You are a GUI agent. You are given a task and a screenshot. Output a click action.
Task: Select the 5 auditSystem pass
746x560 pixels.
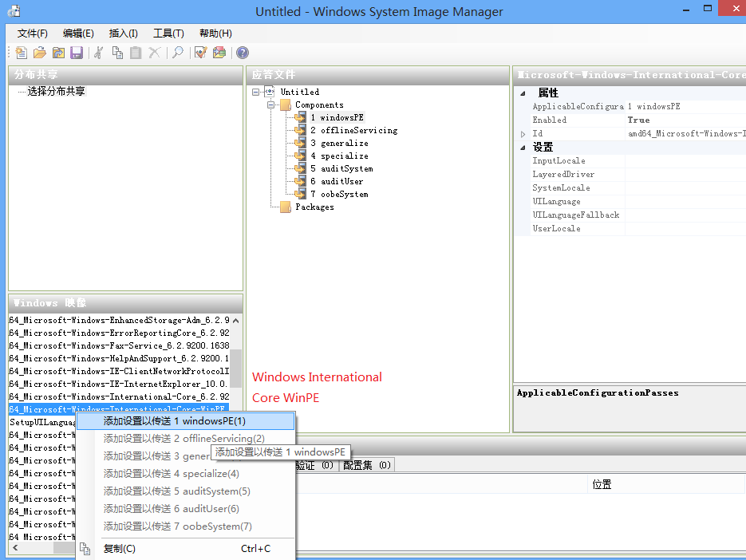click(341, 168)
